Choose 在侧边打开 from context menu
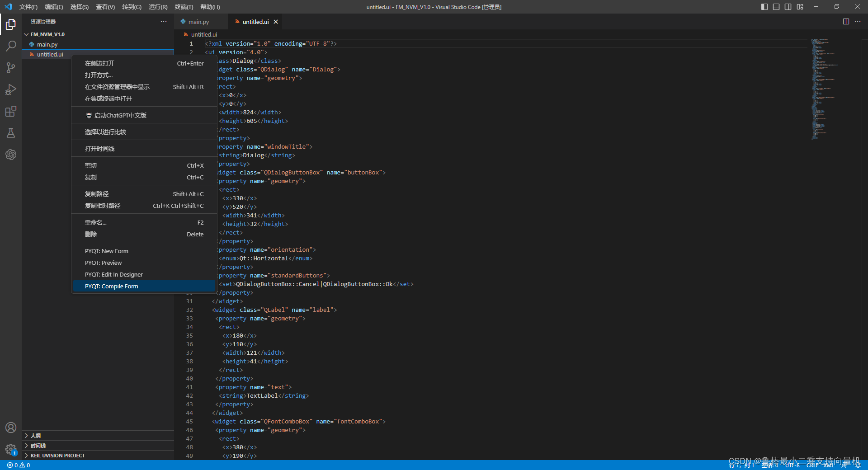This screenshot has width=868, height=470. pos(144,63)
